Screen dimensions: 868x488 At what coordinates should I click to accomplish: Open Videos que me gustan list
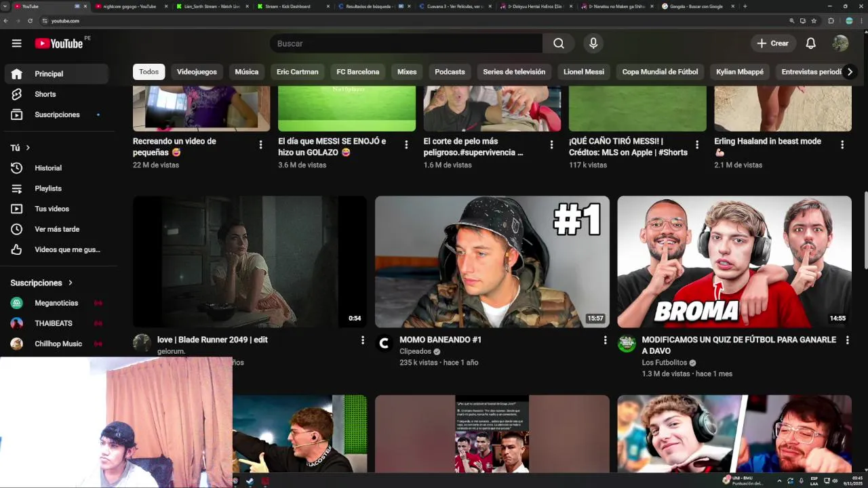56,249
